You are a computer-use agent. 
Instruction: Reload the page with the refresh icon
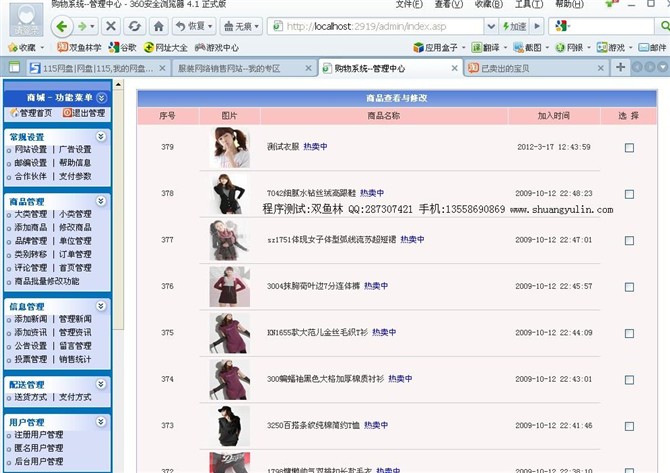(x=135, y=26)
